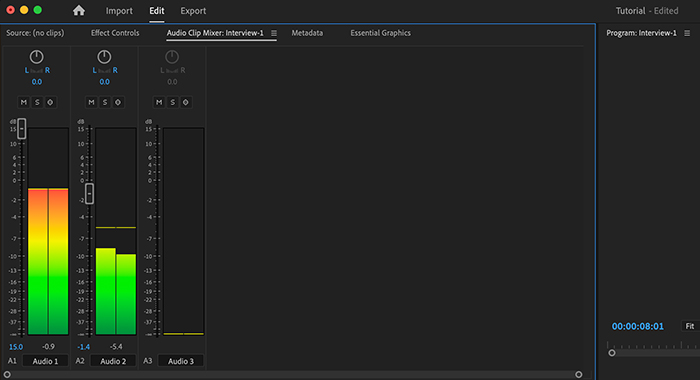Click the Program monitor playhead handle
700x380 pixels.
(612, 353)
